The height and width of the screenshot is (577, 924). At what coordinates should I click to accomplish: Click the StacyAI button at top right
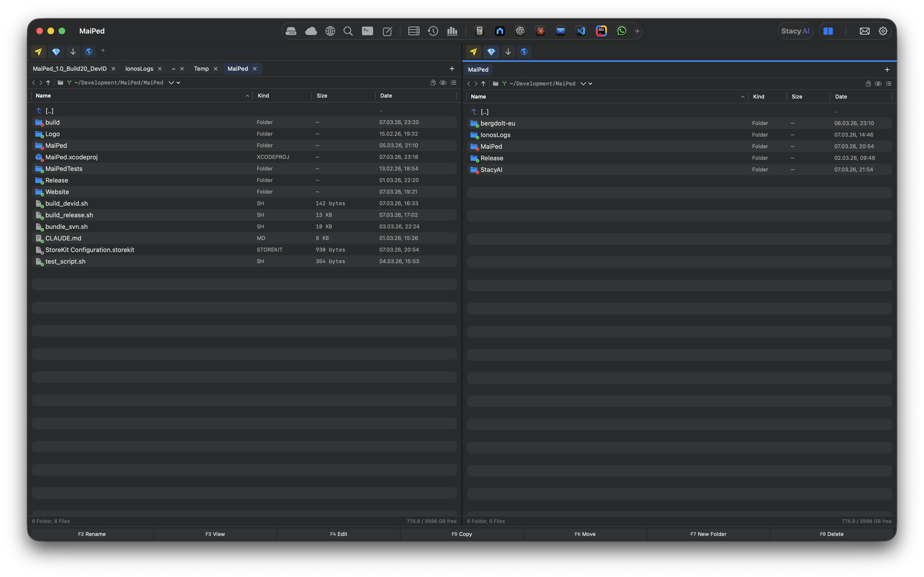click(x=795, y=31)
